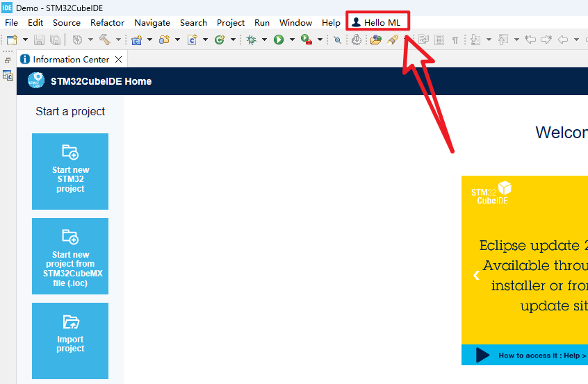Click the yellow Eclipse update banner
Screen dimensions: 588x384
pyautogui.click(x=525, y=260)
